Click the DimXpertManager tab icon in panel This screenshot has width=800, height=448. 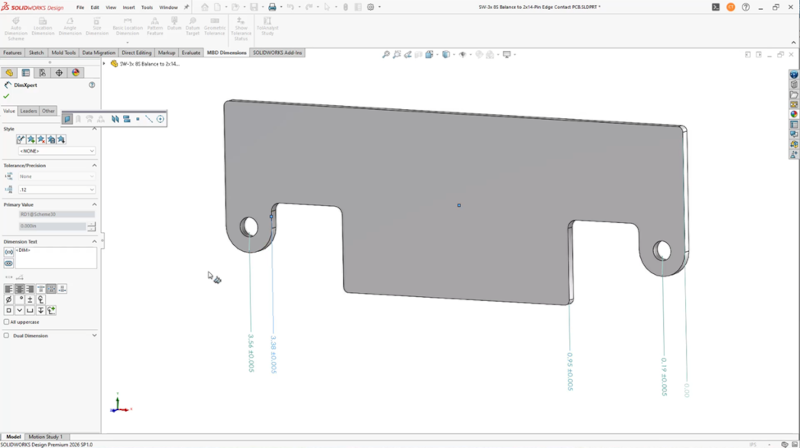tap(59, 73)
